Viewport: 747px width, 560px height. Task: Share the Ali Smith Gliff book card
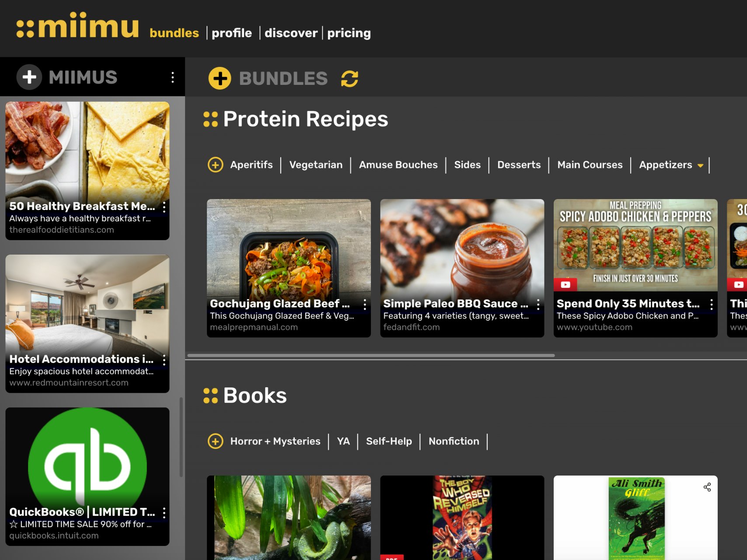coord(707,487)
